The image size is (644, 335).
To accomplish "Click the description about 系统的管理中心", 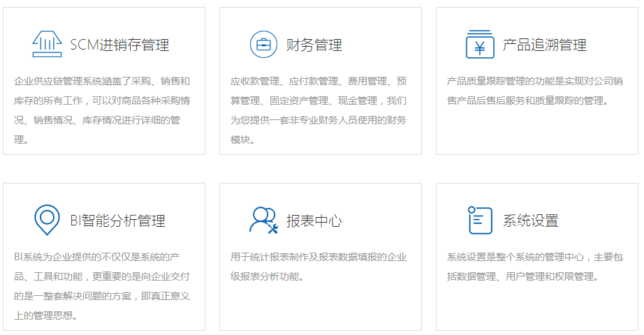I will click(534, 267).
